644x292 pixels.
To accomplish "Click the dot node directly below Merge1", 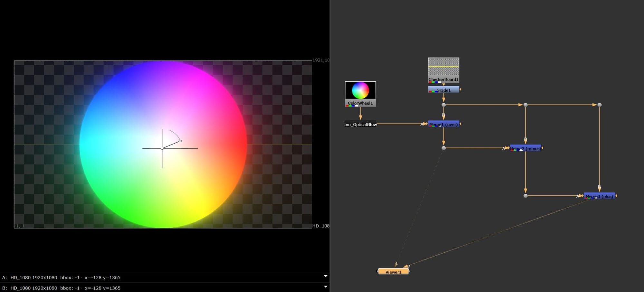I will click(443, 148).
